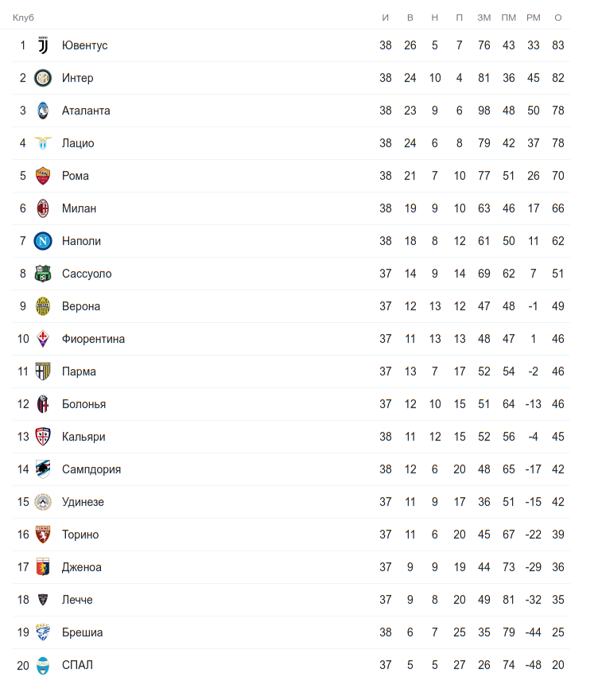
Task: Select the Удинезе team name
Action: 83,502
